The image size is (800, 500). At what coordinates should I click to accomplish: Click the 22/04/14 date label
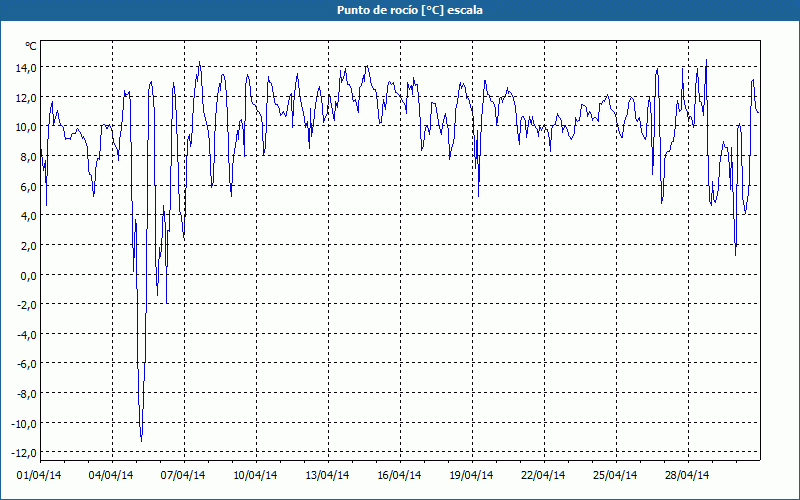543,475
